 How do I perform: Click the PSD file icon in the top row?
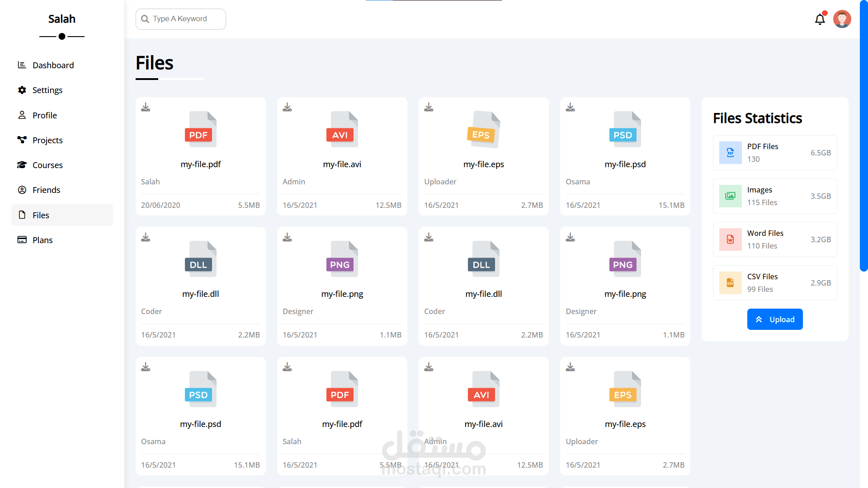(625, 129)
